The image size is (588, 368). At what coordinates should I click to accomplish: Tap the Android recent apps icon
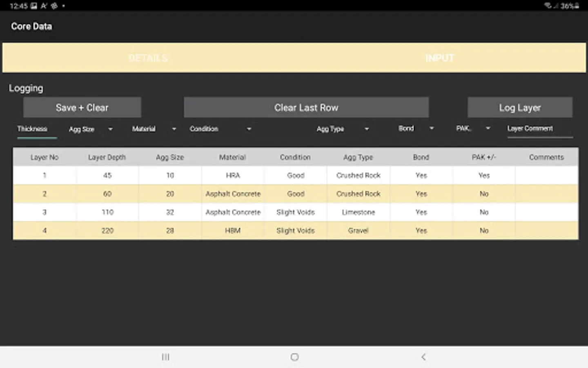click(165, 357)
